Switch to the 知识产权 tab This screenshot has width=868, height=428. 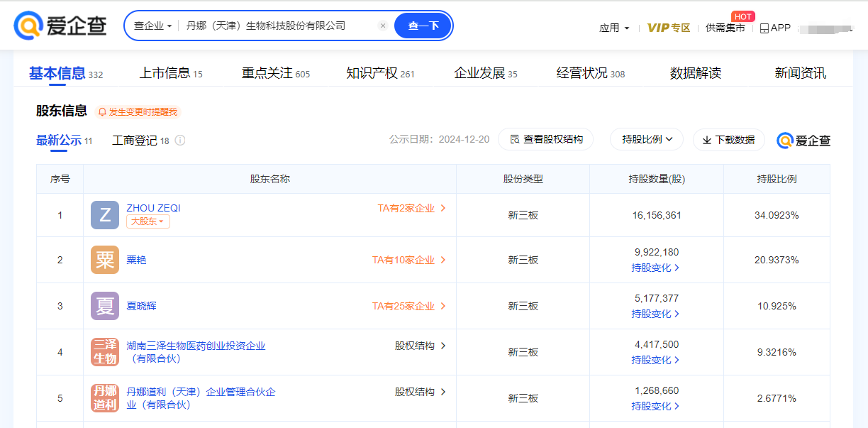click(x=380, y=73)
